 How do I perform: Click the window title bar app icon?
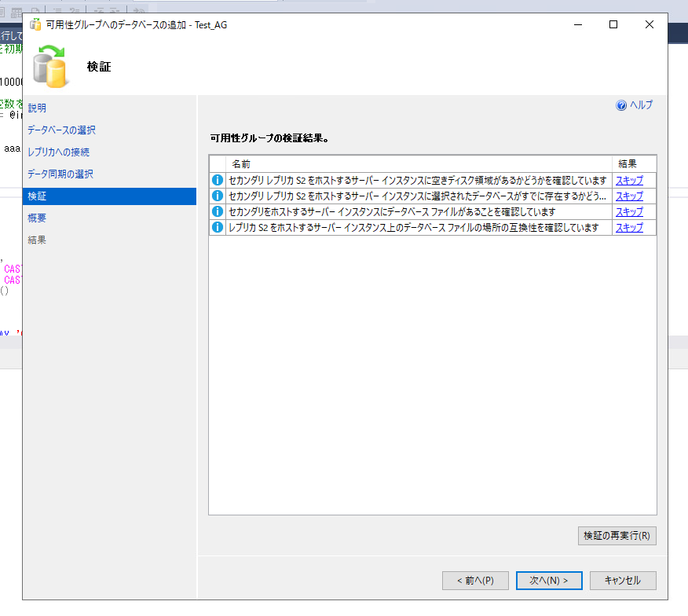click(35, 24)
